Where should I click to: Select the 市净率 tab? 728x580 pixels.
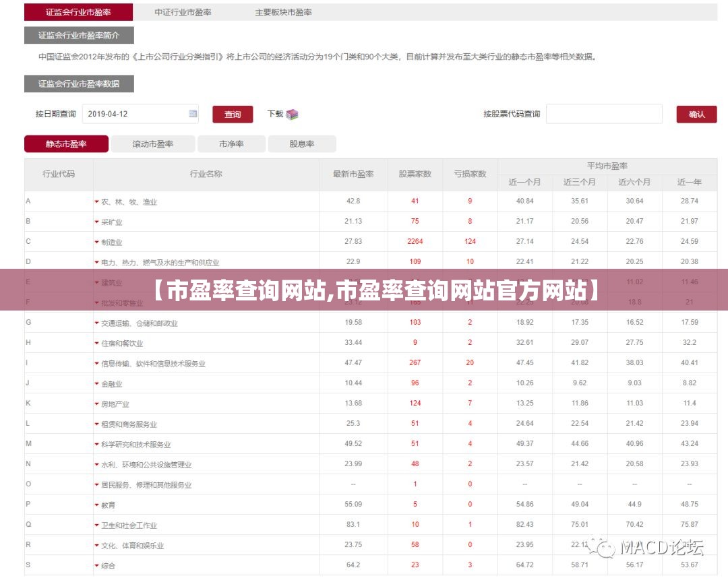point(231,144)
